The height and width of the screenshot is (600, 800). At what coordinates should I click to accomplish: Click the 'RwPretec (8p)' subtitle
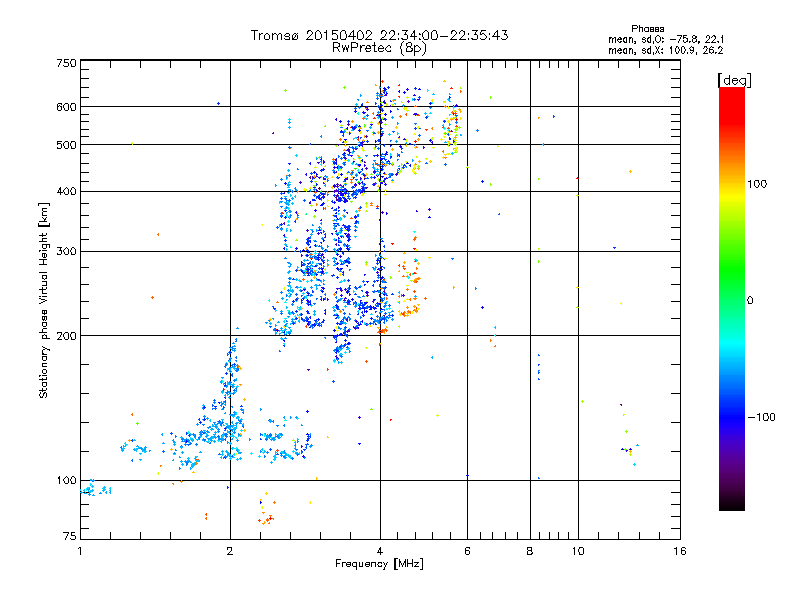click(x=379, y=48)
